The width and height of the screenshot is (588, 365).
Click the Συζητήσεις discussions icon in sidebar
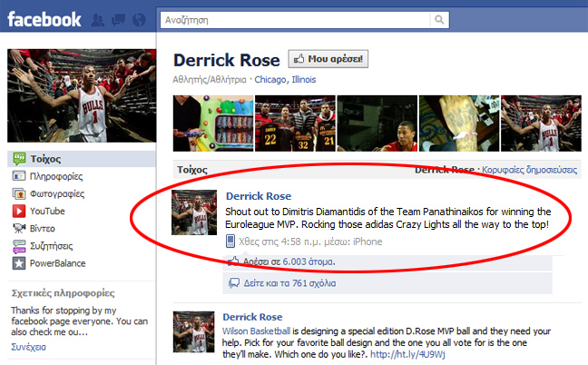tap(20, 245)
